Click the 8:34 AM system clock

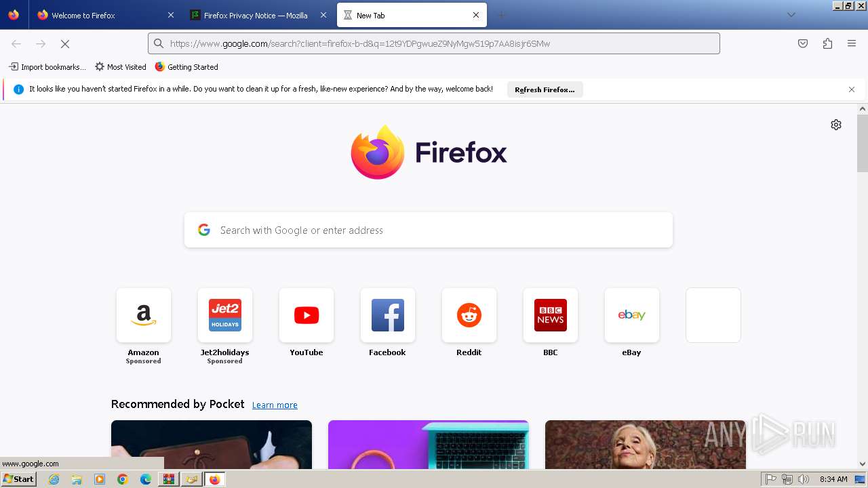[x=833, y=479]
